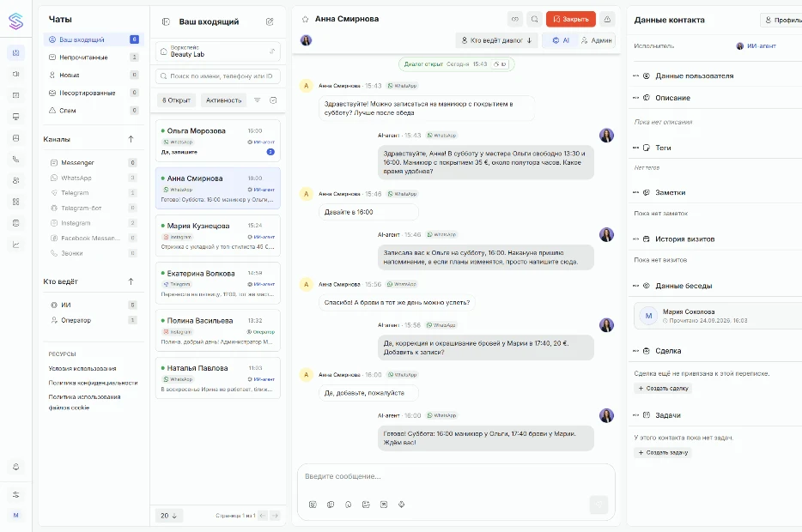
Task: Open the inbox icon in left sidebar
Action: (x=15, y=52)
